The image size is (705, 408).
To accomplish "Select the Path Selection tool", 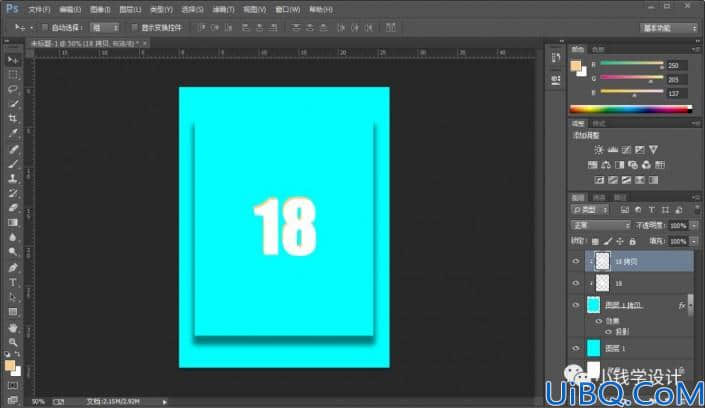I will [13, 297].
